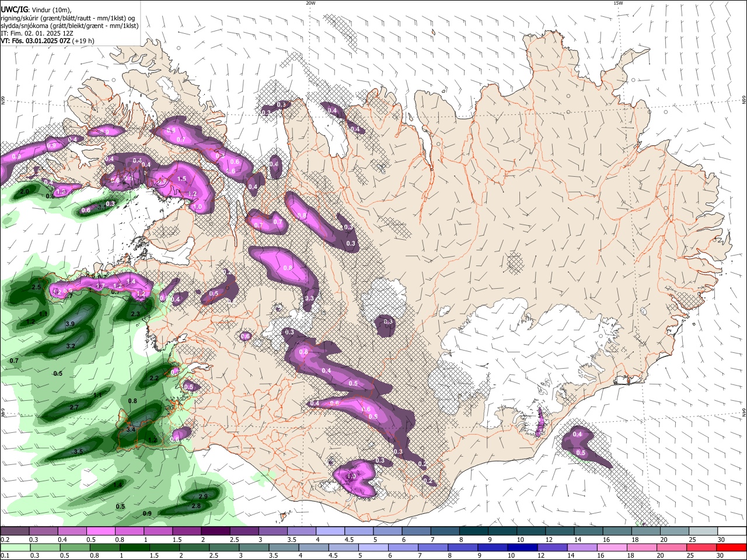747x560 pixels.
Task: Click the 'rigning/skúrir' legend description line
Action: point(68,18)
